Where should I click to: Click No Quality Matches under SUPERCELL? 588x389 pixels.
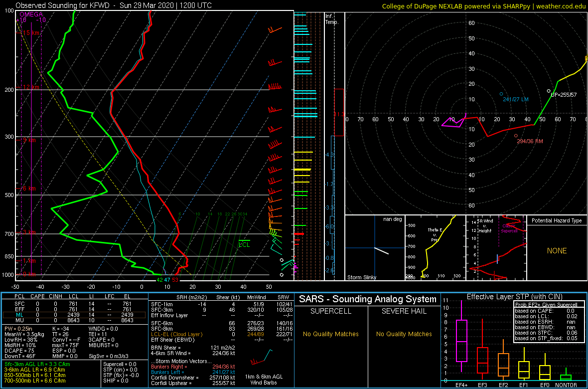coord(331,334)
